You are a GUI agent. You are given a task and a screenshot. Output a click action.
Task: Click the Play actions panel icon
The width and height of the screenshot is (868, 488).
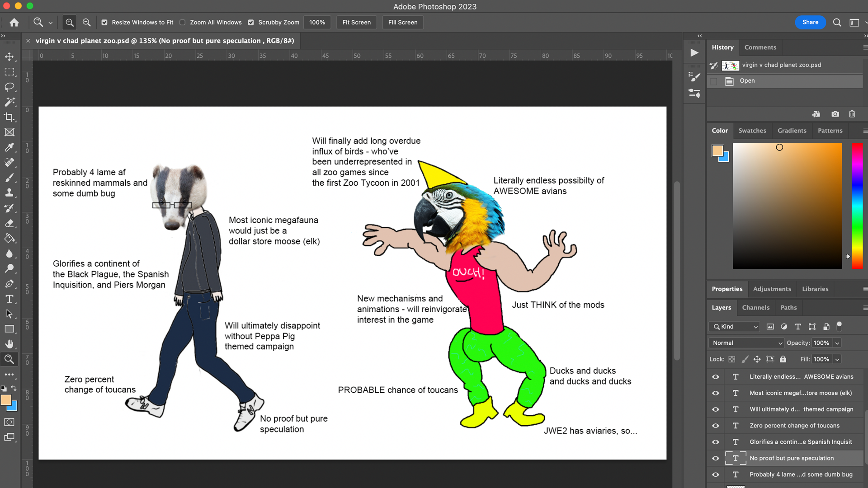(694, 52)
